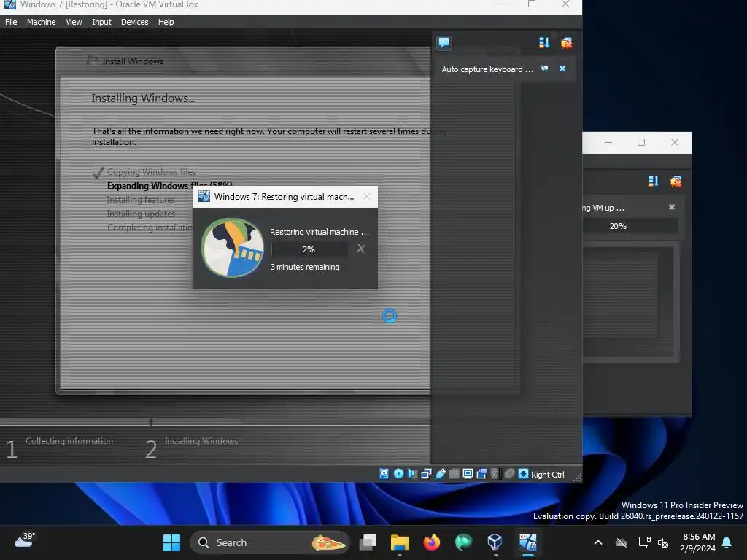Click 'Installing Windows...' heading in guest
The image size is (747, 560).
click(x=143, y=98)
